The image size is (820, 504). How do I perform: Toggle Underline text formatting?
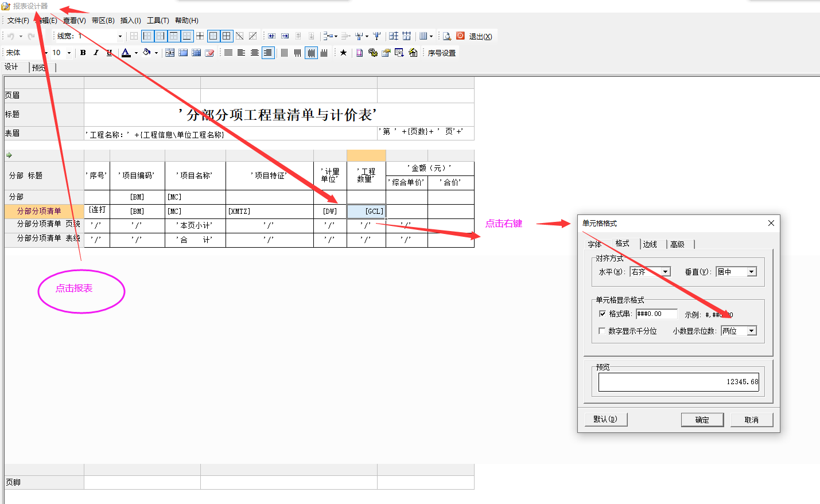pyautogui.click(x=109, y=53)
